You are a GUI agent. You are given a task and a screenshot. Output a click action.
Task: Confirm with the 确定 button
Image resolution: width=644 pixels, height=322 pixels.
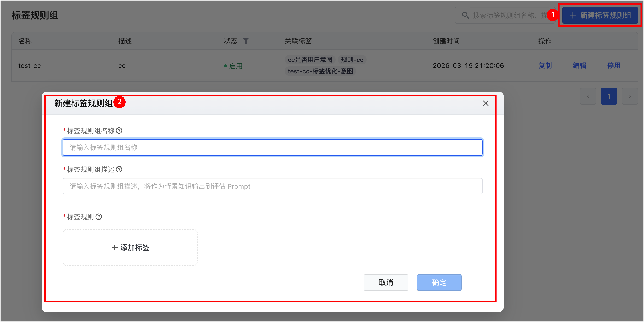[439, 282]
